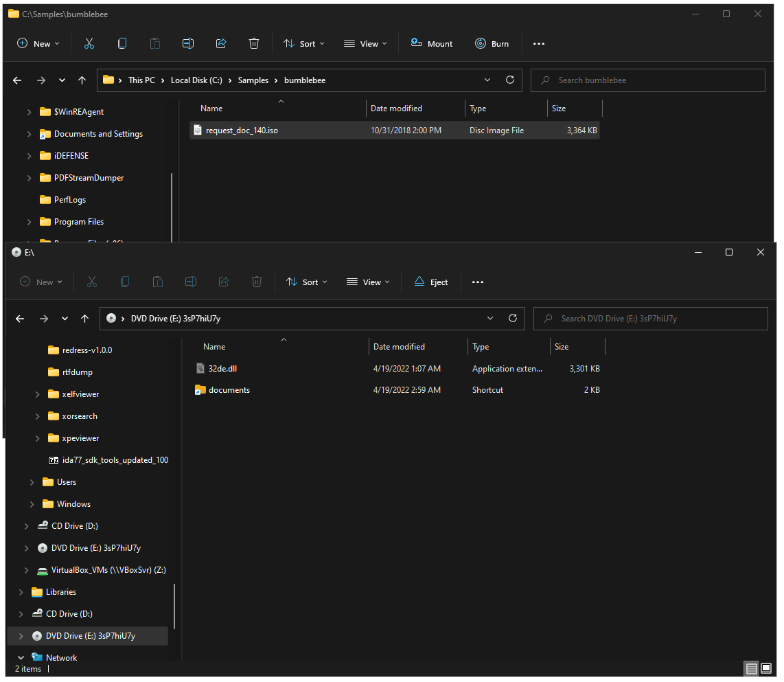Open the Sort menu in E:\ window

click(x=306, y=282)
